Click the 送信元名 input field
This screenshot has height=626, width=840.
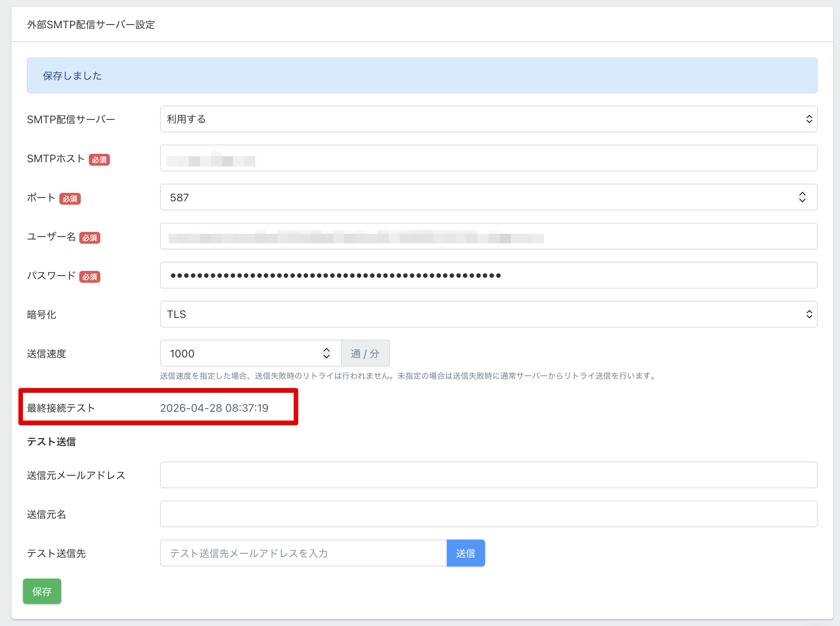[488, 514]
